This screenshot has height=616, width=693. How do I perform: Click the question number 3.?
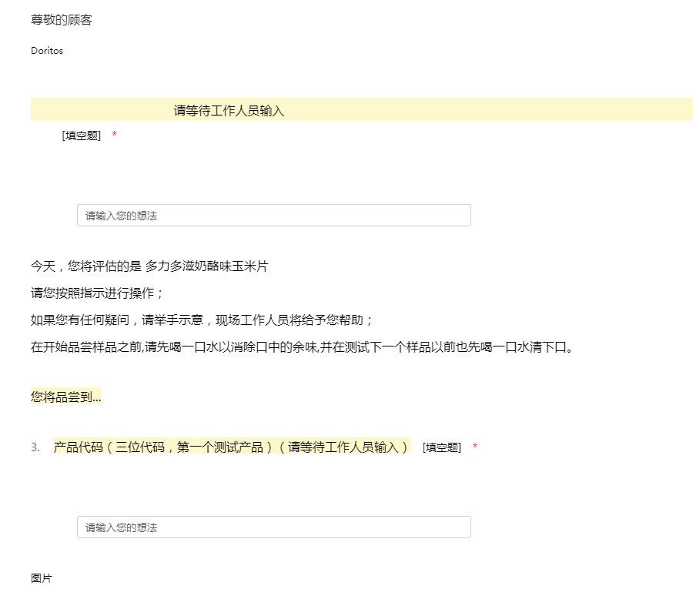35,447
